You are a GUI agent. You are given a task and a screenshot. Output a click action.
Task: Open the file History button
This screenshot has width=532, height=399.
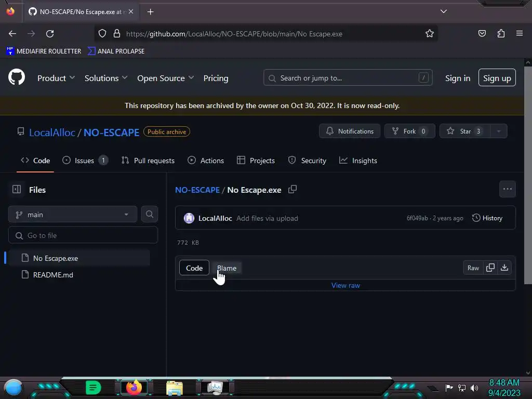(487, 218)
